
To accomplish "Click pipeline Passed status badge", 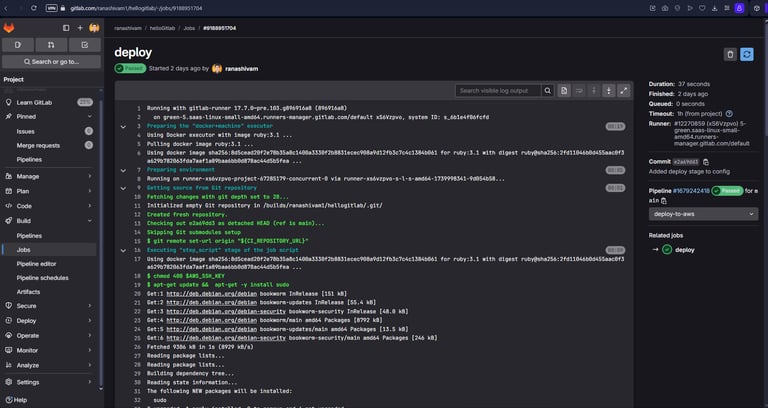I will point(727,191).
